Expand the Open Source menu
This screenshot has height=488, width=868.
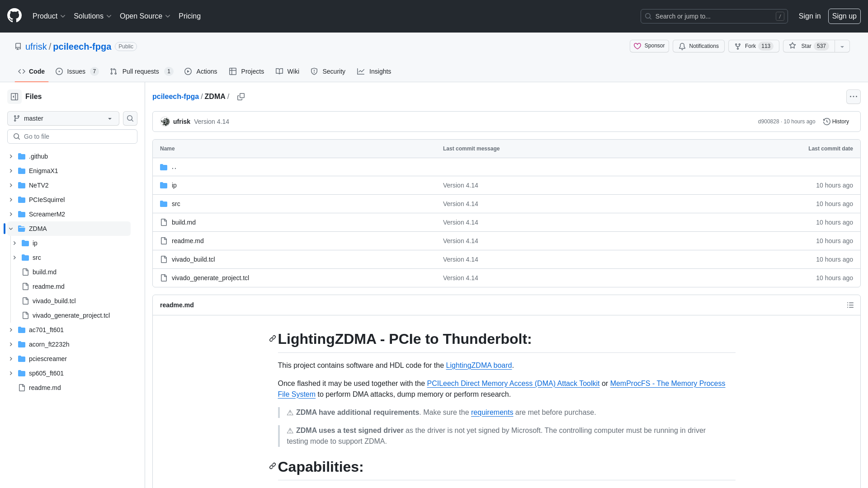tap(145, 16)
